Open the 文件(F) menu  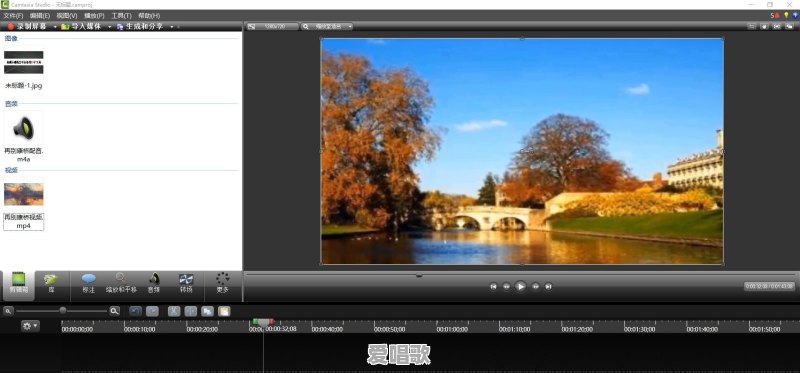point(13,16)
